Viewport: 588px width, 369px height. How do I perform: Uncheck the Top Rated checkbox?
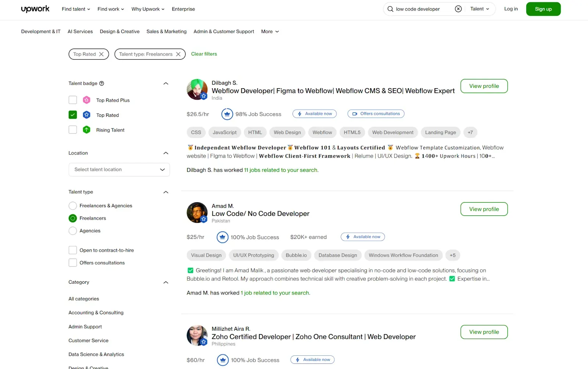tap(73, 115)
